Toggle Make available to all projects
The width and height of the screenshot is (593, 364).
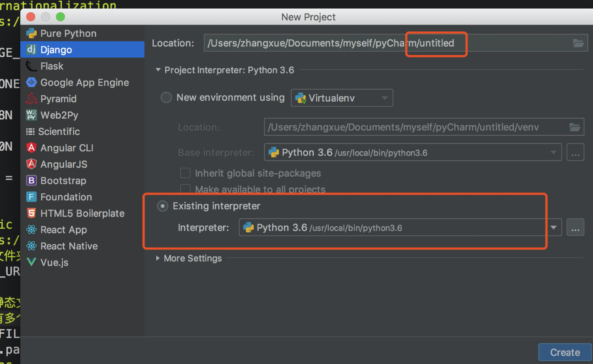pyautogui.click(x=185, y=189)
